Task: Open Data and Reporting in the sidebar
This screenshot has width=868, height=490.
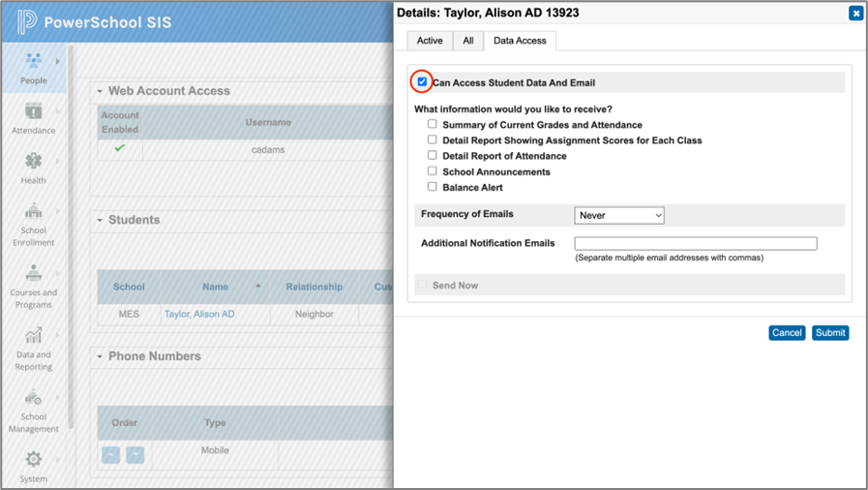Action: point(33,349)
